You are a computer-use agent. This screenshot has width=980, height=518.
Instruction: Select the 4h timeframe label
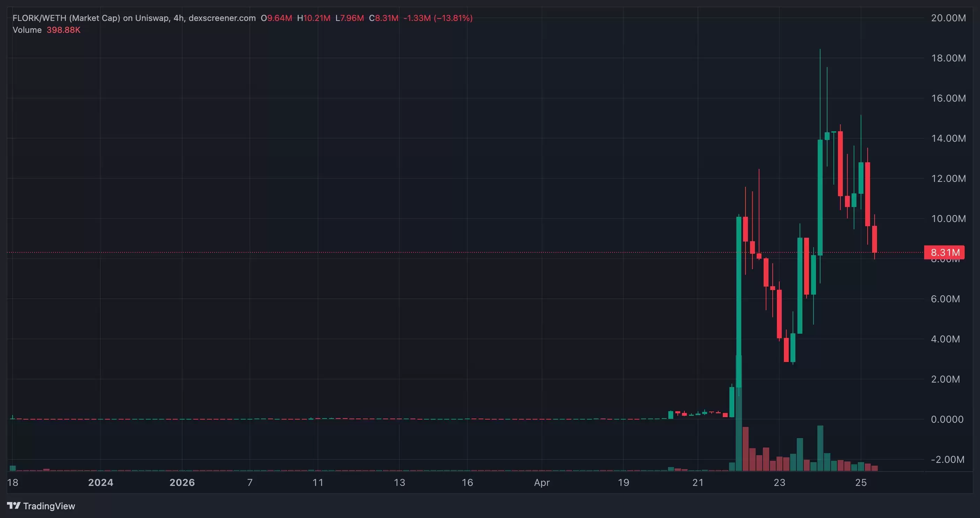click(x=178, y=18)
